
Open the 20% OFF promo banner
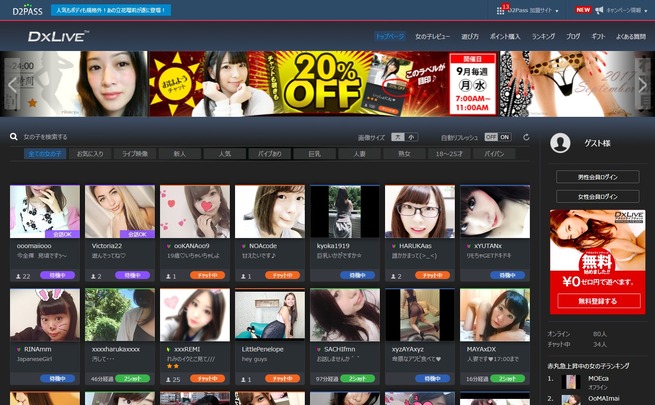coord(324,84)
